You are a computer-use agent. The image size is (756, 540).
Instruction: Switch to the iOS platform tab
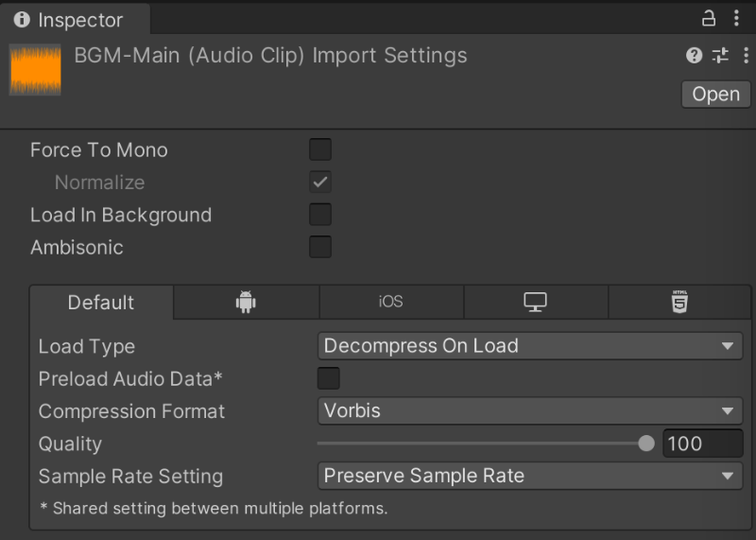point(390,302)
